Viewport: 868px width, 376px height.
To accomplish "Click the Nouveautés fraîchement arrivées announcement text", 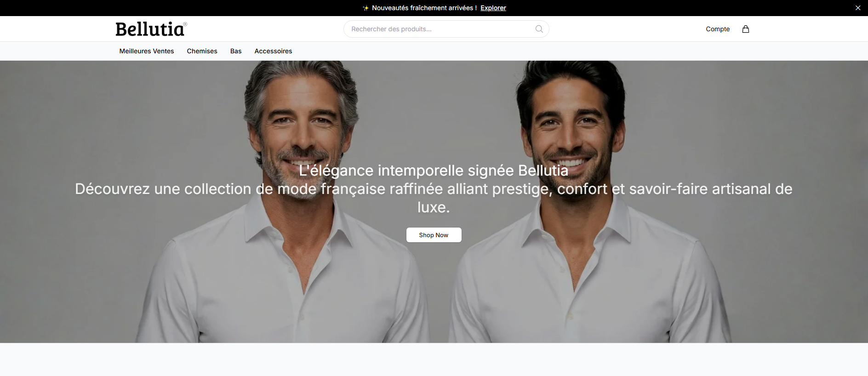I will [424, 8].
